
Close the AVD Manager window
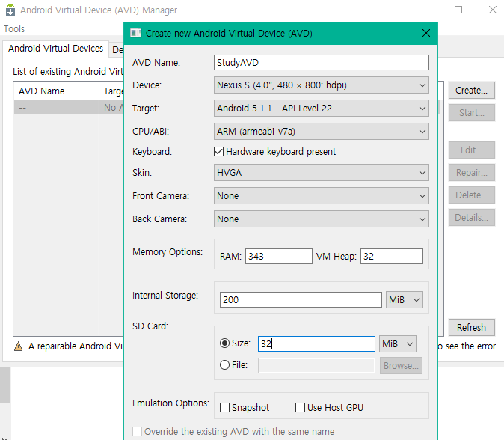493,10
